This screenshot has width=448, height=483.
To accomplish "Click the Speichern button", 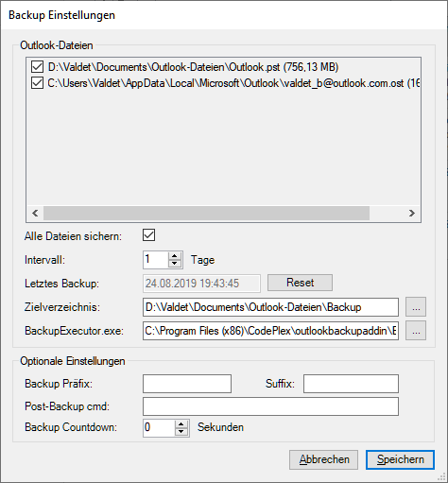I will tap(401, 459).
